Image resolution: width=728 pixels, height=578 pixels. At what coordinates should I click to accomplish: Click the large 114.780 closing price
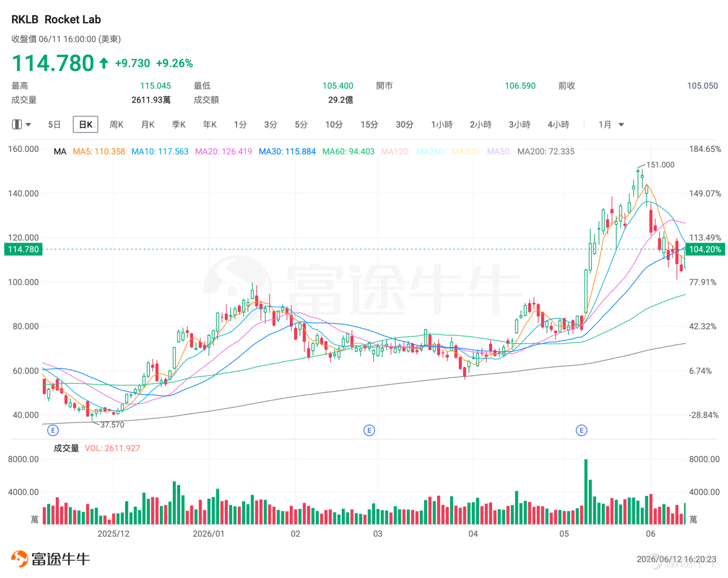pyautogui.click(x=53, y=63)
